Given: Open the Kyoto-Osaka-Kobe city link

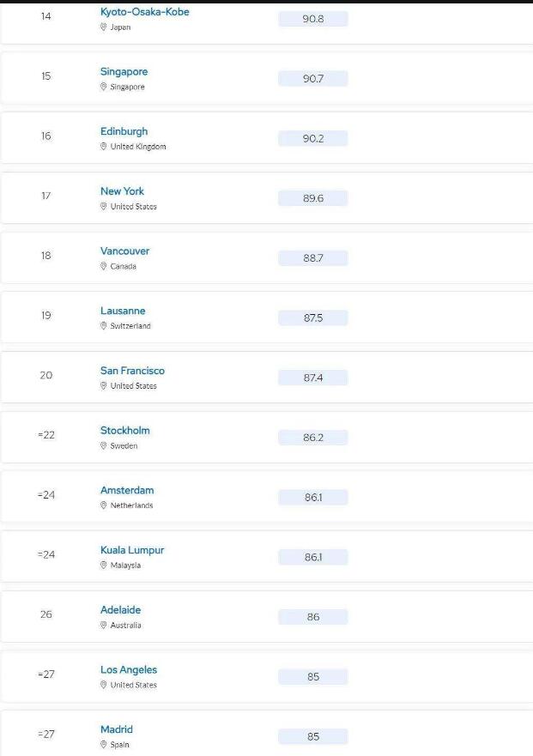Looking at the screenshot, I should click(145, 12).
